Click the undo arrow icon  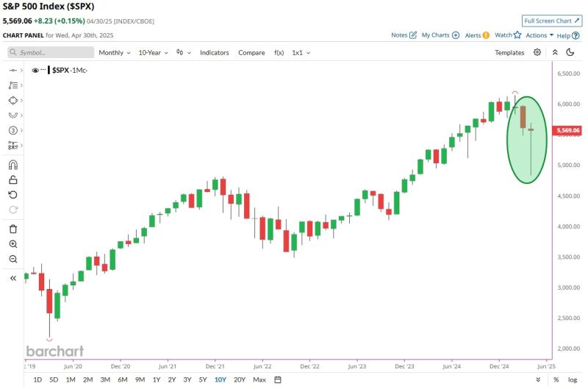point(12,195)
